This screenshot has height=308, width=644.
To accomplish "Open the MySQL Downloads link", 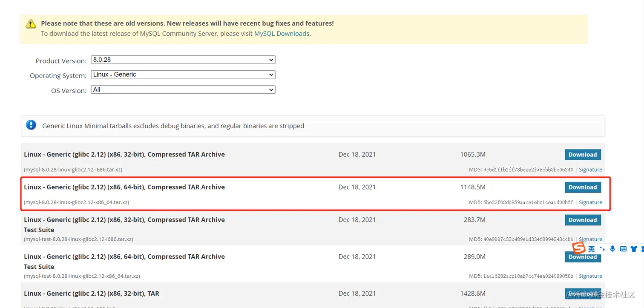I will coord(282,34).
